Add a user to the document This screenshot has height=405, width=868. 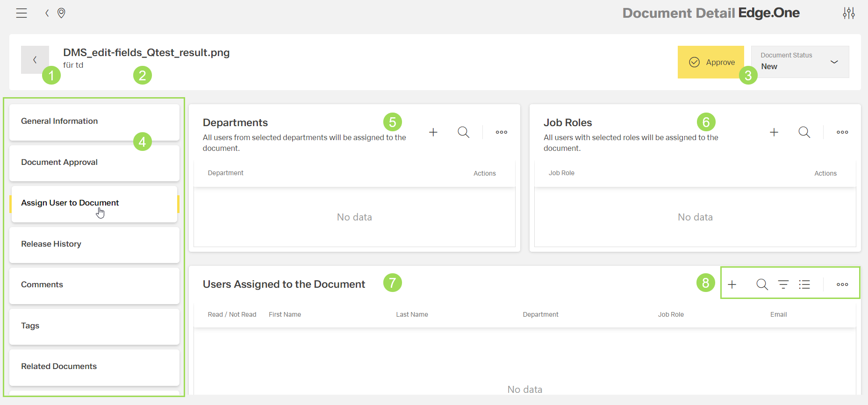[x=732, y=284]
